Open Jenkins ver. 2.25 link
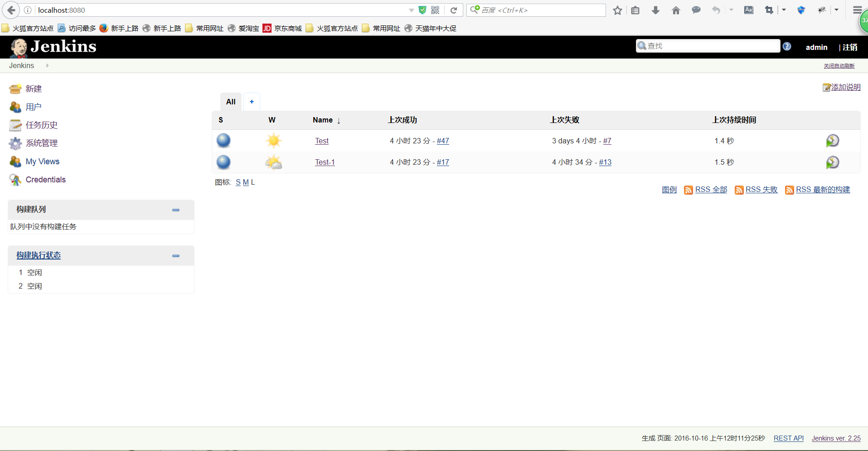 836,438
